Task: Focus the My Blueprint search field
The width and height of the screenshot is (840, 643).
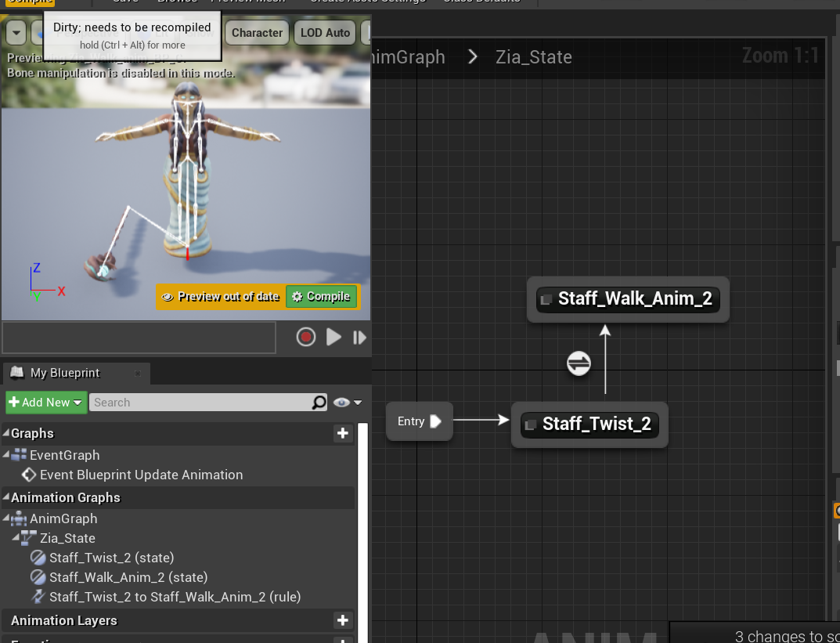Action: (200, 403)
